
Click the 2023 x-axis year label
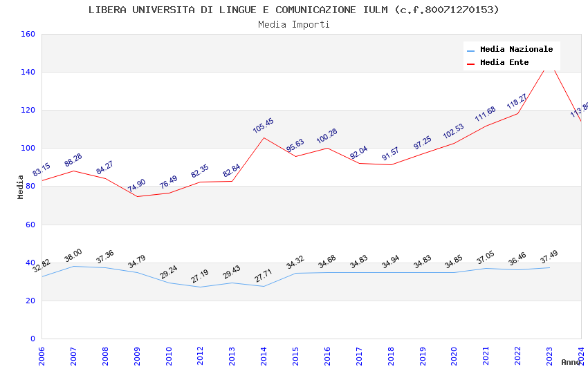(549, 356)
